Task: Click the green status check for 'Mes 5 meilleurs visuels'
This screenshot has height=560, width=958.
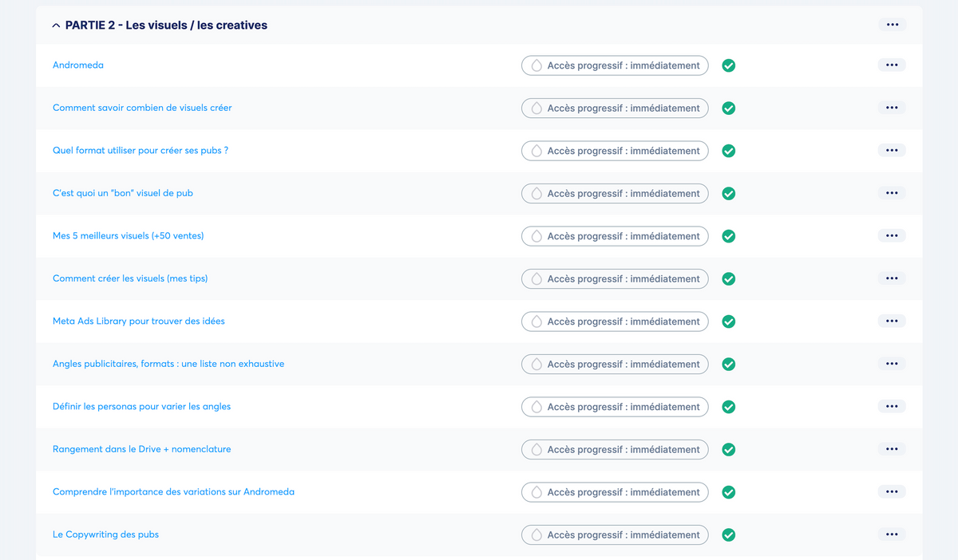Action: (728, 236)
